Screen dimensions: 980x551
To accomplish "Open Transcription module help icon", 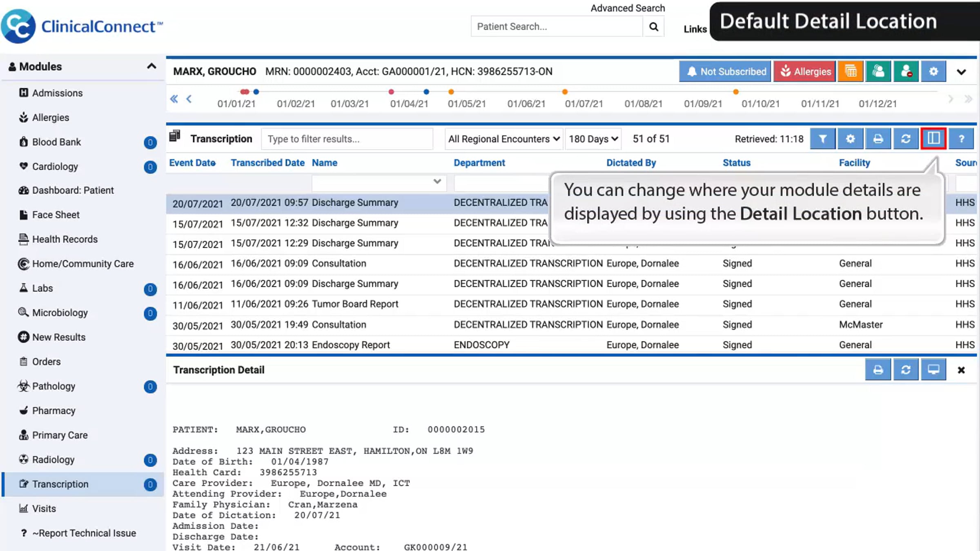I will pos(961,139).
